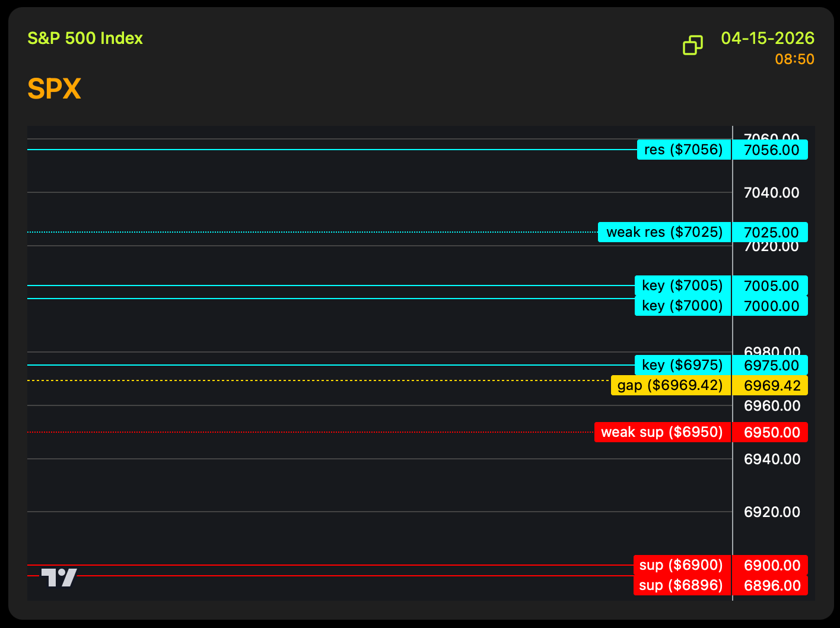Select the SPX ticker symbol

(x=54, y=89)
